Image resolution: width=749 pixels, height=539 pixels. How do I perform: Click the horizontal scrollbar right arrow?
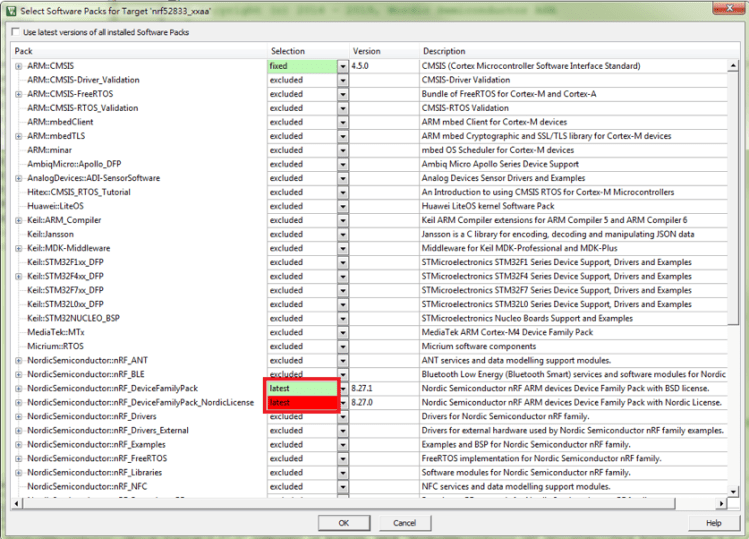(721, 504)
